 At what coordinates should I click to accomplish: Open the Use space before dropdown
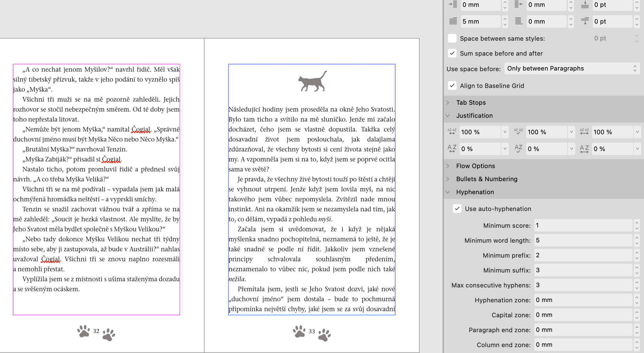572,68
